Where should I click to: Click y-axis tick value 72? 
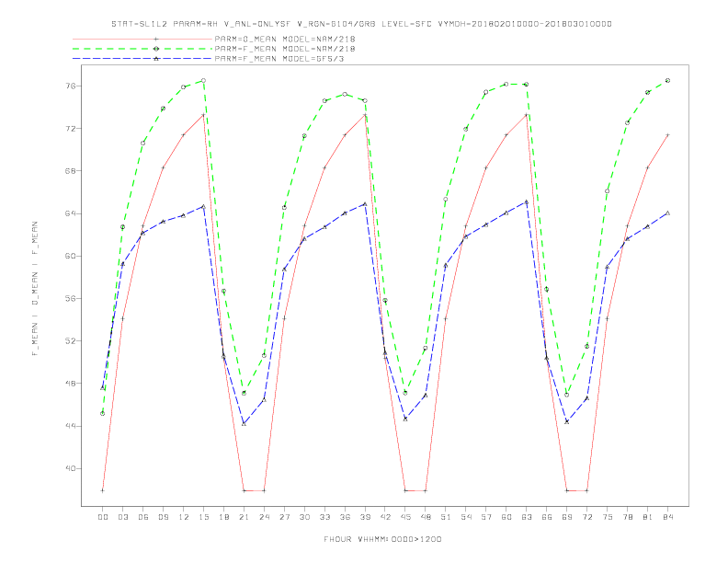70,129
